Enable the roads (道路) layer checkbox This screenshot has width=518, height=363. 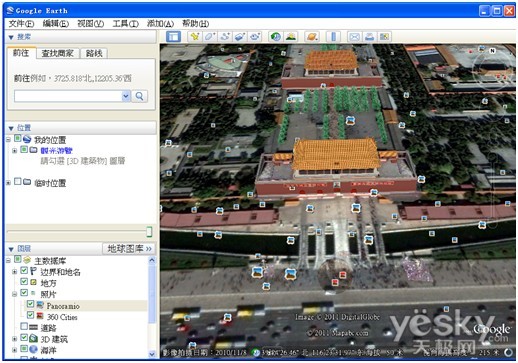(24, 326)
